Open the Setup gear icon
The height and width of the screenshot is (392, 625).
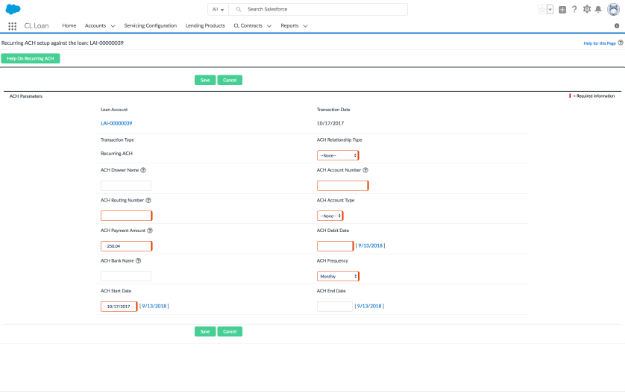click(x=586, y=9)
